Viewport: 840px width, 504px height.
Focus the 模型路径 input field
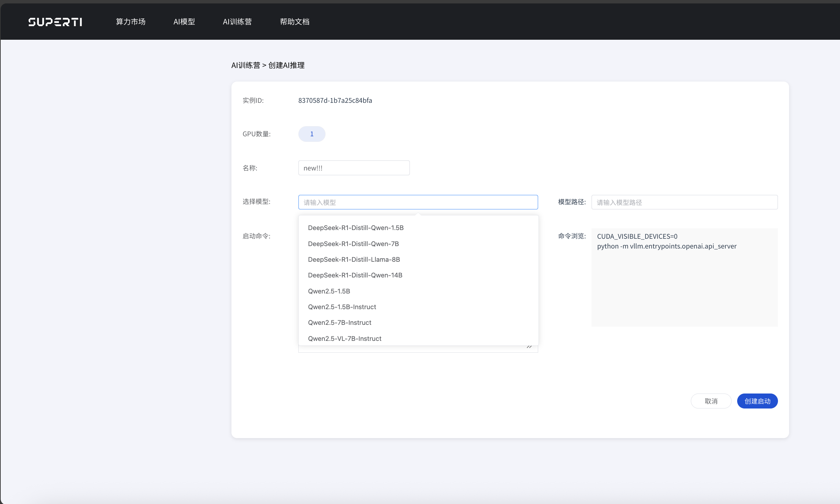685,202
